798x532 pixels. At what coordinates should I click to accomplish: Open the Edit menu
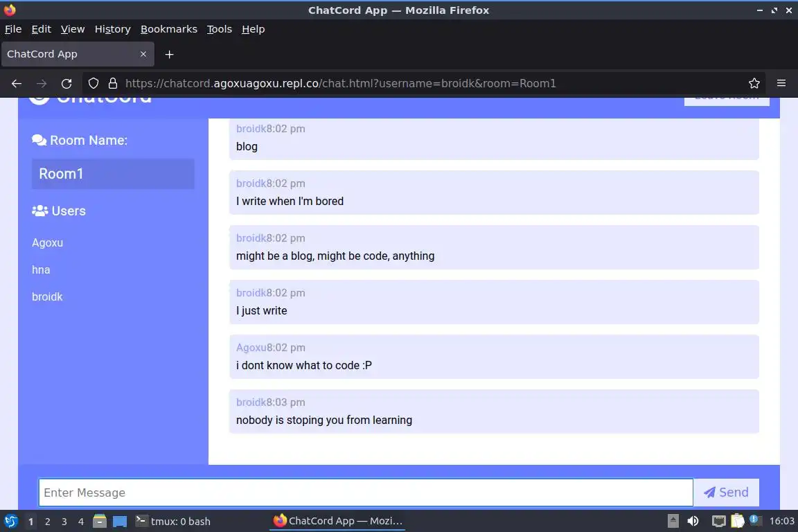(x=42, y=29)
